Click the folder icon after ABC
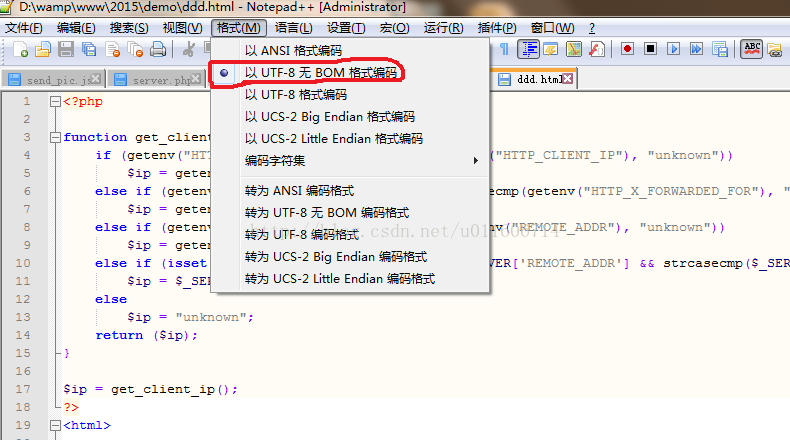The image size is (790, 440). (x=774, y=49)
